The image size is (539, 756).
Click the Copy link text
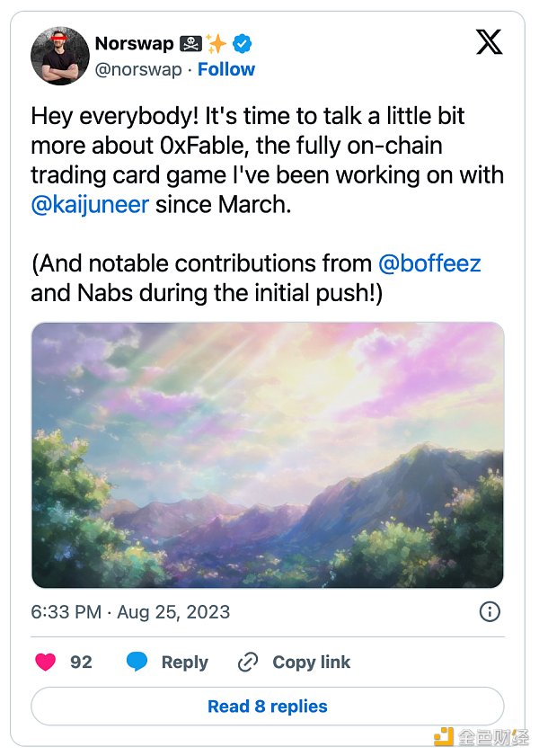pyautogui.click(x=311, y=663)
